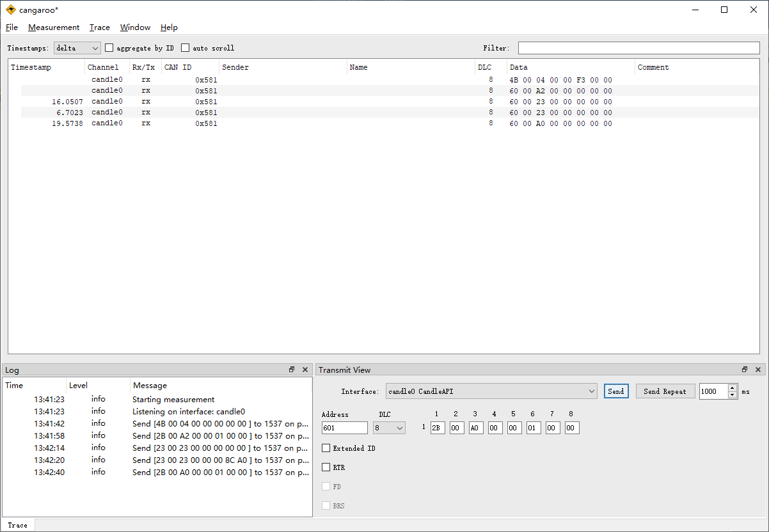Click the trace DLC column header

pyautogui.click(x=491, y=67)
